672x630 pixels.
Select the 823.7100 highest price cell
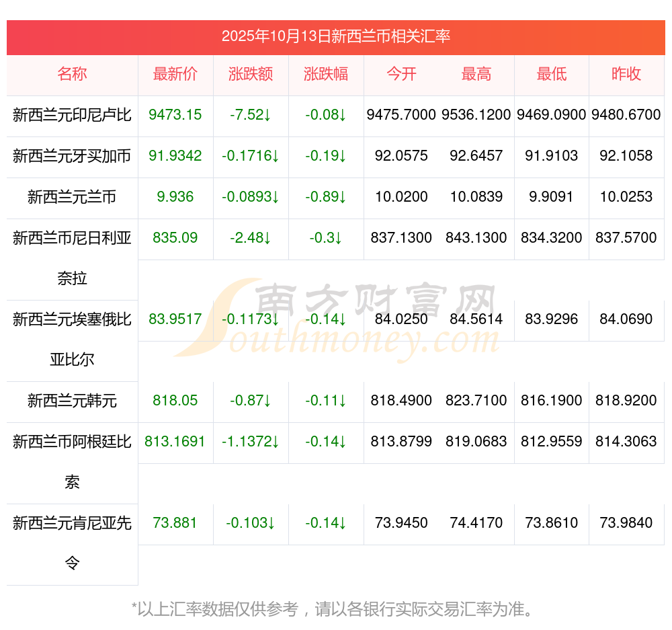click(476, 401)
